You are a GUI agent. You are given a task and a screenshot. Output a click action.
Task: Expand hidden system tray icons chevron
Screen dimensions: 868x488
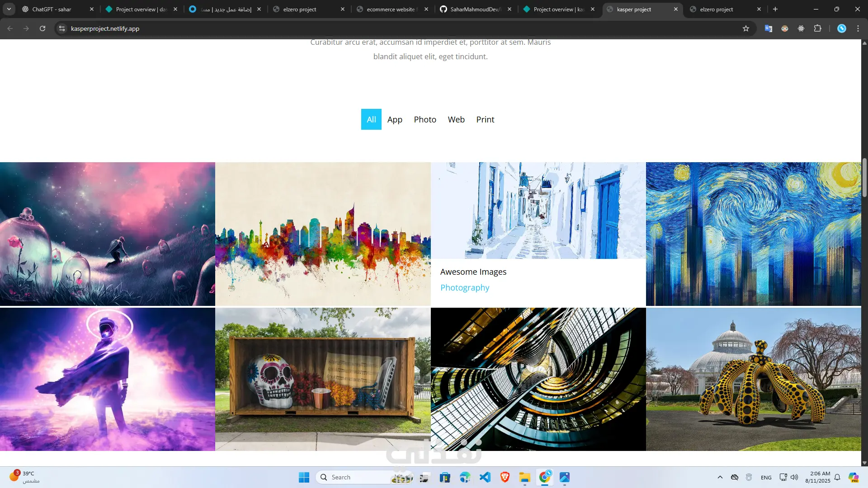(x=720, y=477)
